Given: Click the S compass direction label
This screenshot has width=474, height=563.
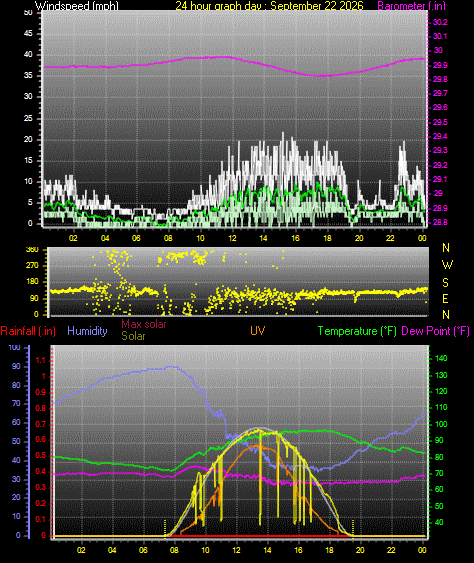Looking at the screenshot, I should click(445, 283).
